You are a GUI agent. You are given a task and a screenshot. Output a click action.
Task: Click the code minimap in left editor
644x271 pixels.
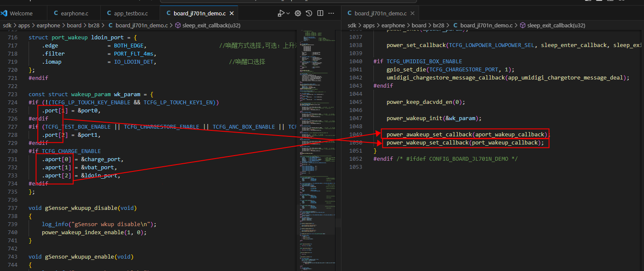click(316, 150)
